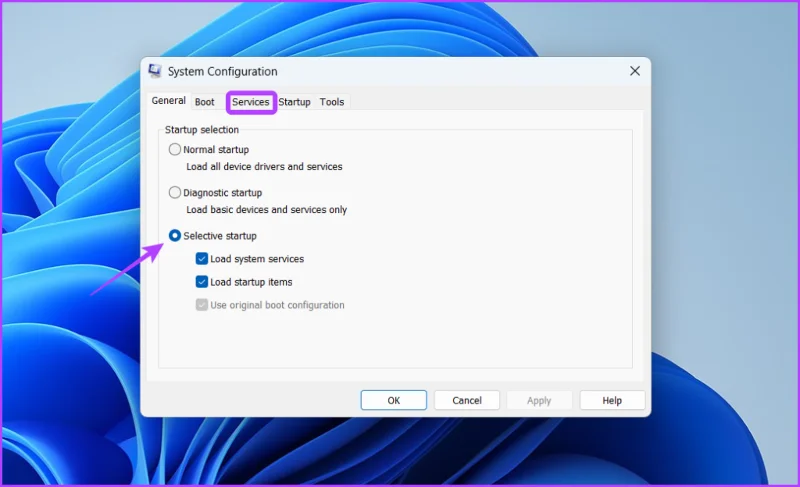Image resolution: width=800 pixels, height=487 pixels.
Task: Select the Selective startup radio button
Action: (174, 236)
